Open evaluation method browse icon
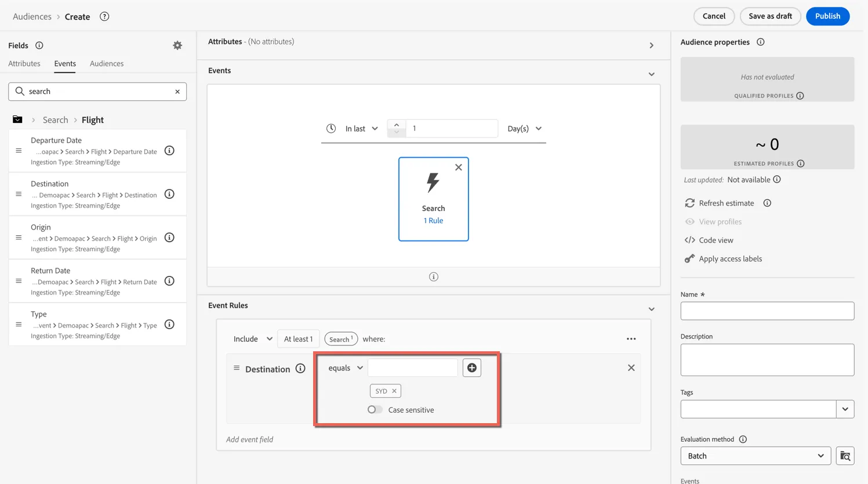 click(845, 456)
